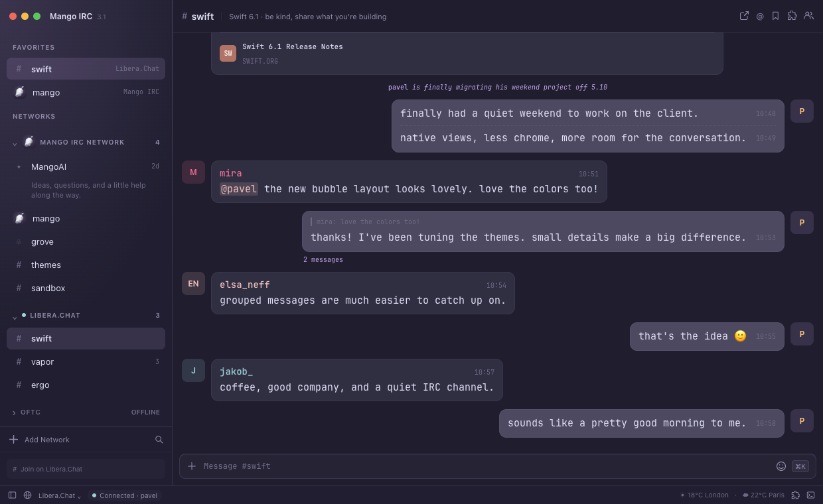Select the swift channel under Favorites
This screenshot has width=823, height=504.
click(x=86, y=69)
